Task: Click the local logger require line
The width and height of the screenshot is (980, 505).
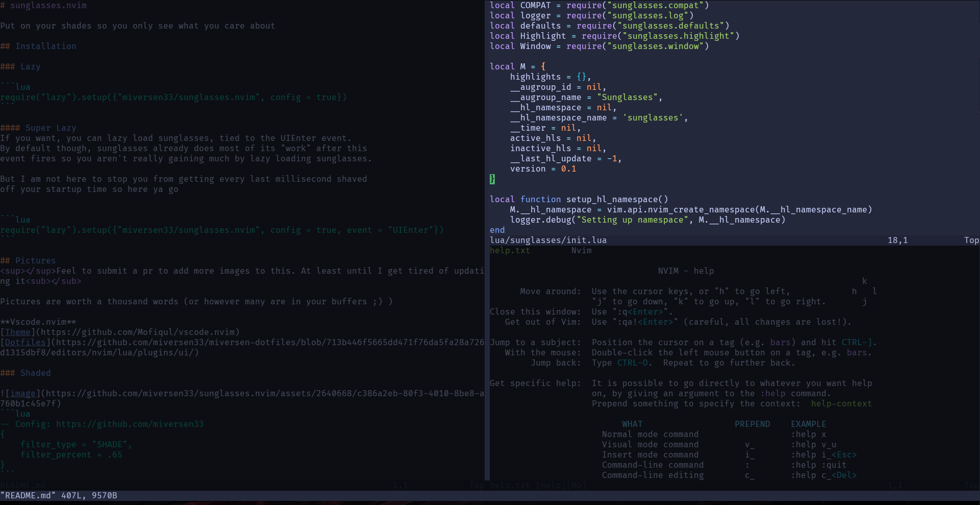Action: 592,15
